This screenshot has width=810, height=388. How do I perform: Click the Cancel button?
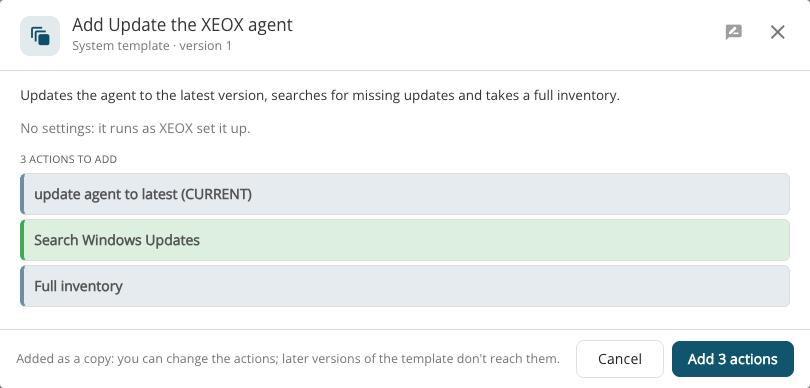tap(620, 359)
